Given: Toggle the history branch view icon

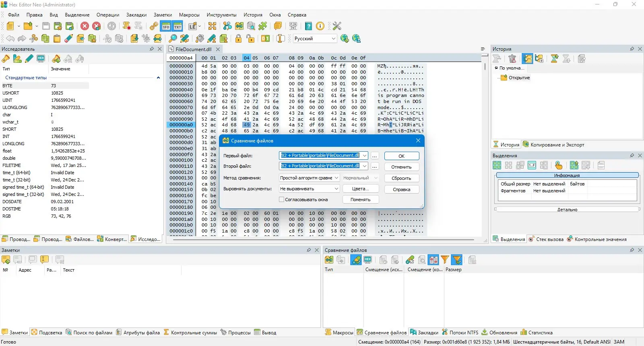Looking at the screenshot, I should 528,59.
